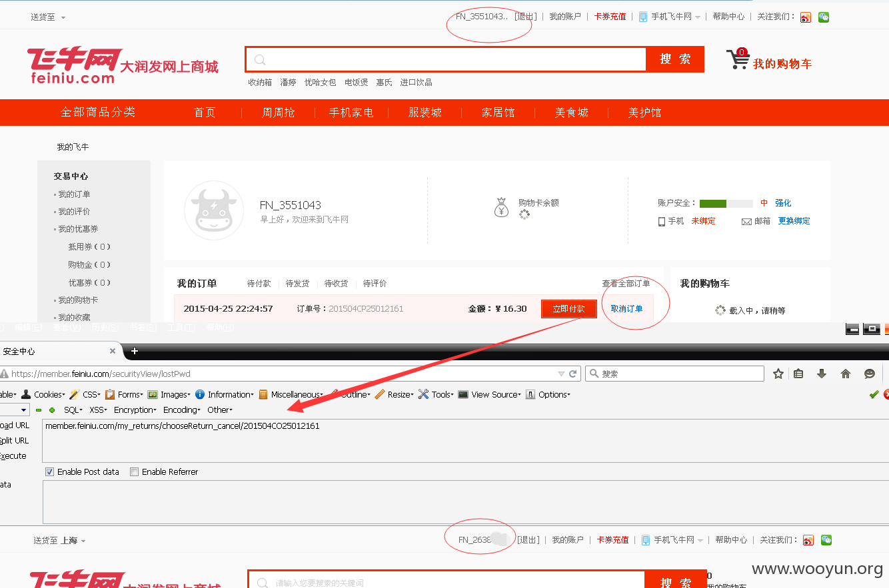Open the Miscellaneous toolbar dropdown

[x=291, y=394]
